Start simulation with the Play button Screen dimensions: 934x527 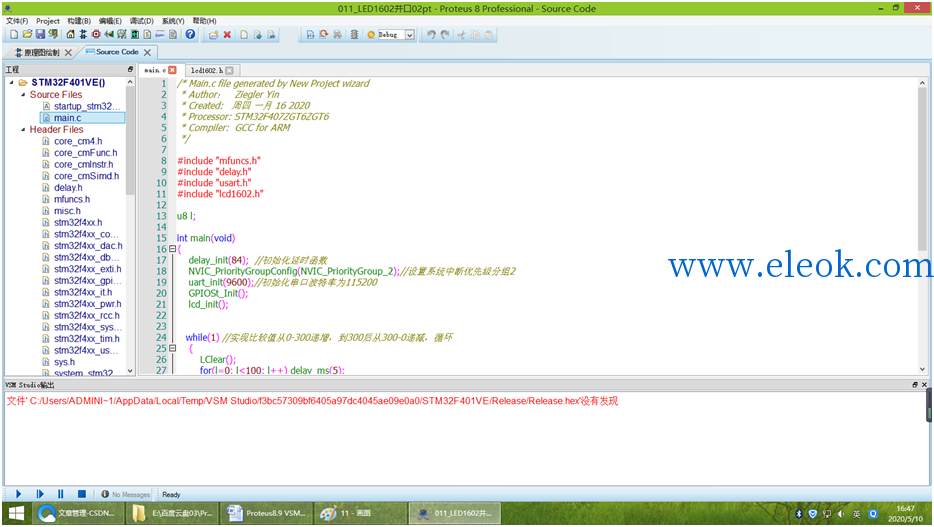click(x=18, y=494)
